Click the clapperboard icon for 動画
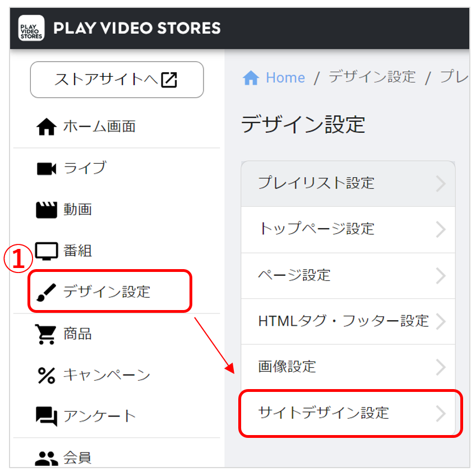 [x=46, y=210]
